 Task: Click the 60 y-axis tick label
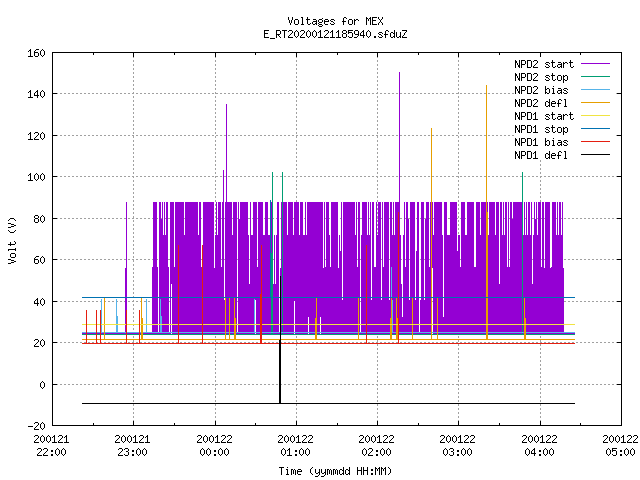click(x=39, y=260)
